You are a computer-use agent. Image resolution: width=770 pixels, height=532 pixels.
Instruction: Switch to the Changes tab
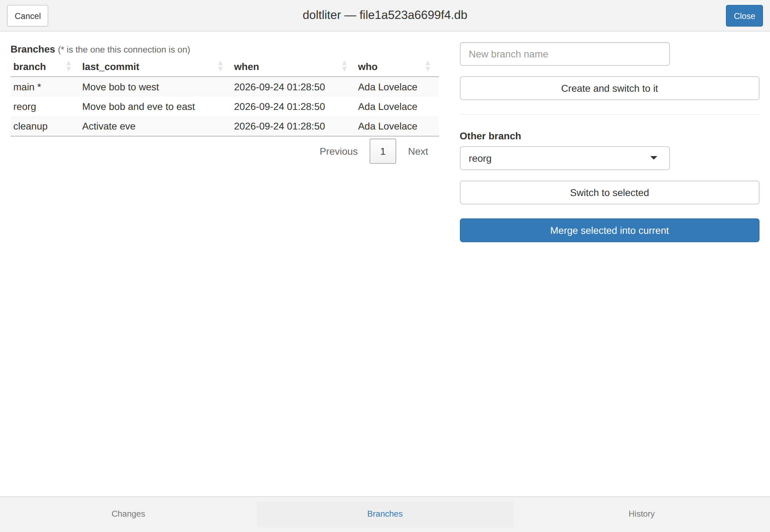pyautogui.click(x=128, y=514)
